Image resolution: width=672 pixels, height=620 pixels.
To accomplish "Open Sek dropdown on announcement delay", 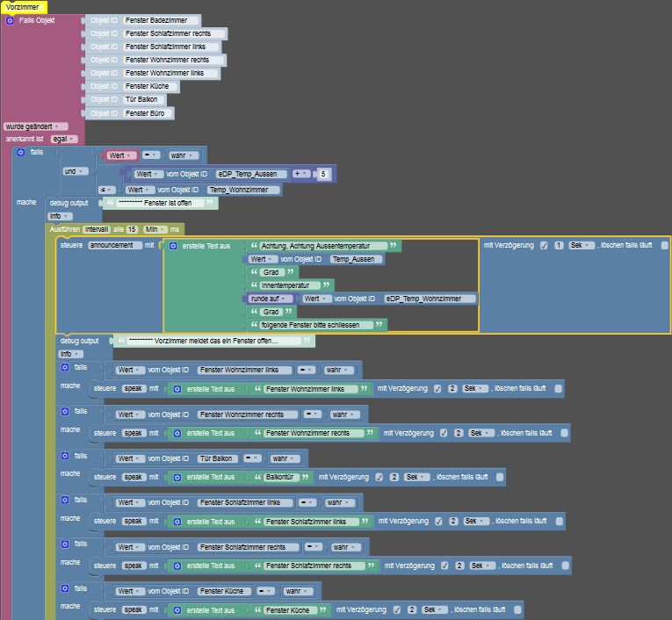I will click(x=582, y=245).
